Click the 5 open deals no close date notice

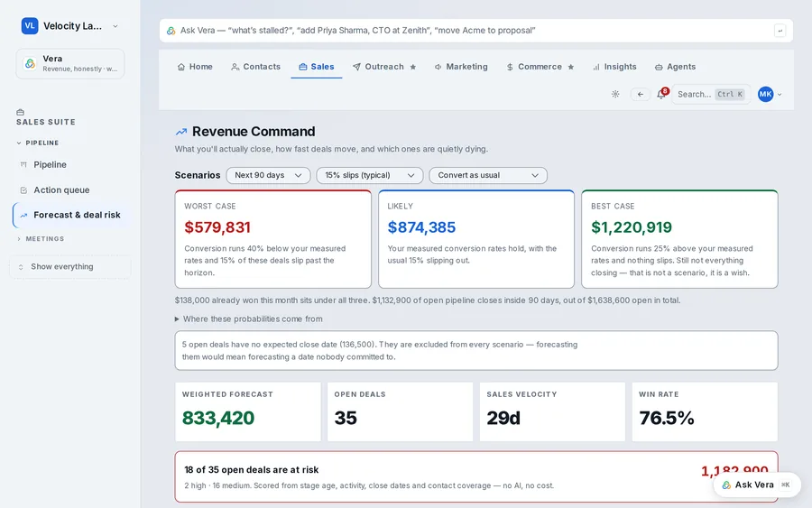tap(476, 351)
